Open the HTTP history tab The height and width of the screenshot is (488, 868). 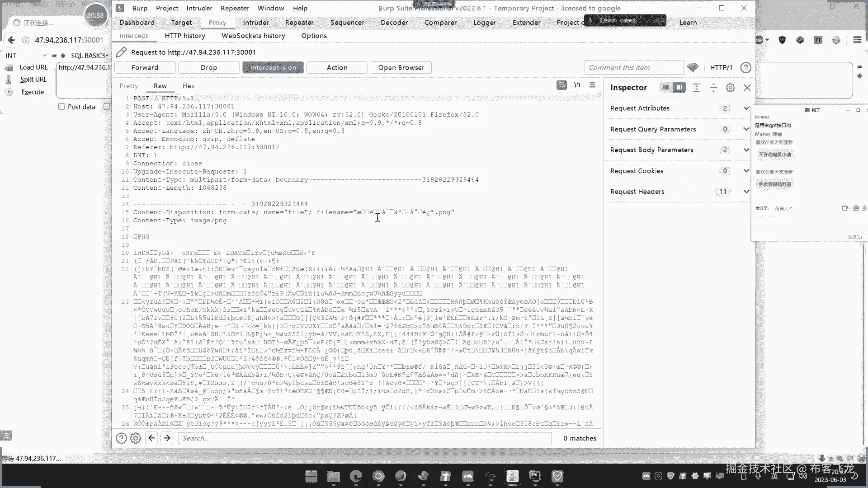pyautogui.click(x=184, y=36)
